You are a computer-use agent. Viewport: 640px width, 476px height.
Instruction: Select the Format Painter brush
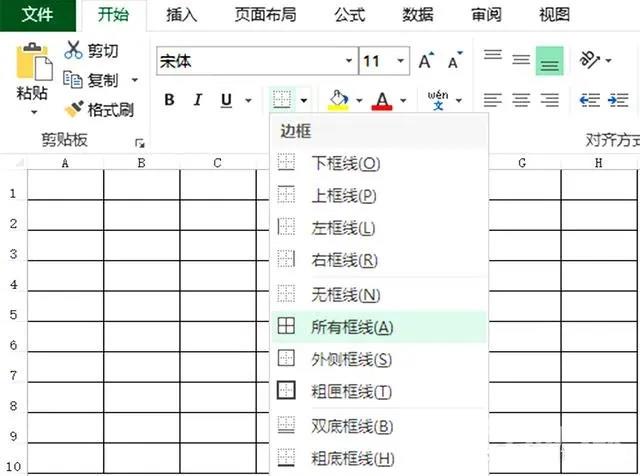click(74, 109)
